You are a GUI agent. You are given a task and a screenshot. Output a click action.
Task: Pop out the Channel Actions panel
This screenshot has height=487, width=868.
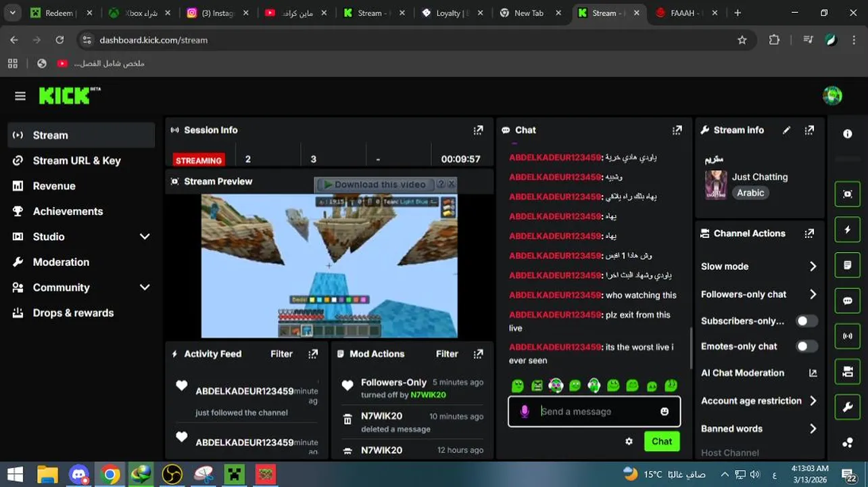[x=809, y=233]
